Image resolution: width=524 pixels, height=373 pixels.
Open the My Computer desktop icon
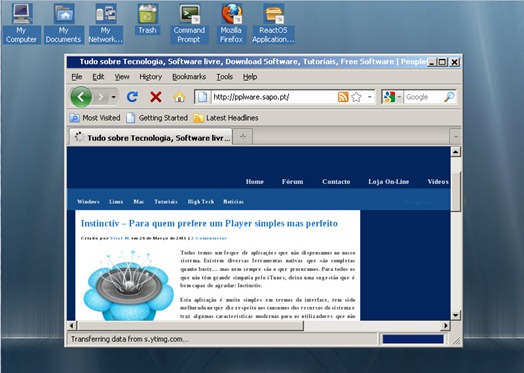pyautogui.click(x=22, y=23)
